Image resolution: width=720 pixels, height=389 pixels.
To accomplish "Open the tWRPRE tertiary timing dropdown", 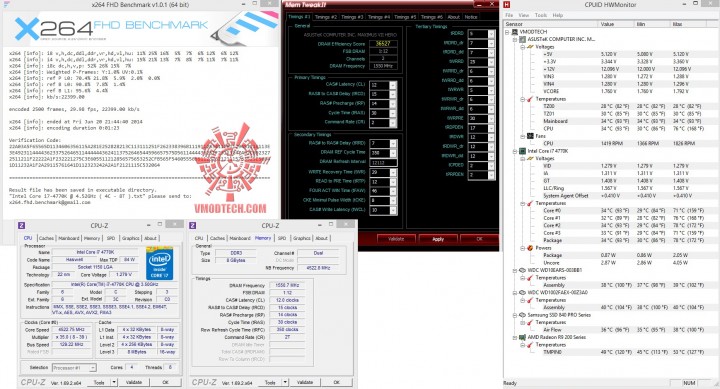I will click(491, 118).
